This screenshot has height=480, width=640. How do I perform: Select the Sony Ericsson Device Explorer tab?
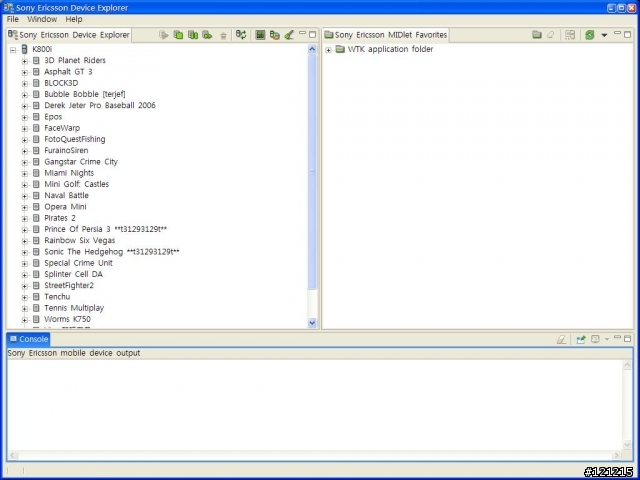pyautogui.click(x=69, y=35)
